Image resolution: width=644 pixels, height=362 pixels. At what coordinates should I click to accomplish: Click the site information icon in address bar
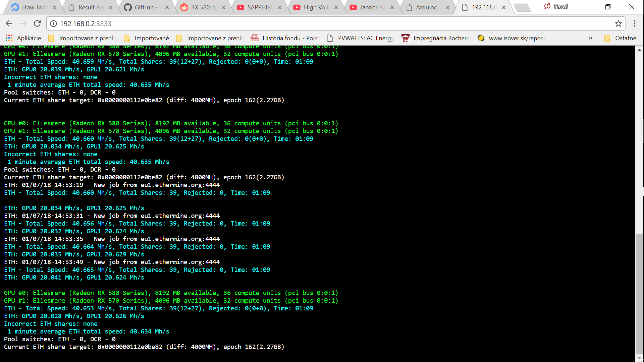coord(53,23)
